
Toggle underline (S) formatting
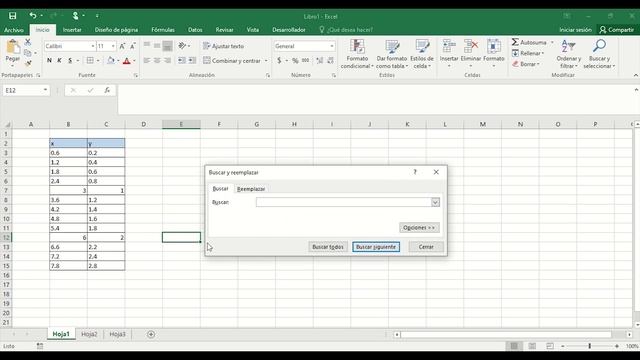[x=70, y=60]
